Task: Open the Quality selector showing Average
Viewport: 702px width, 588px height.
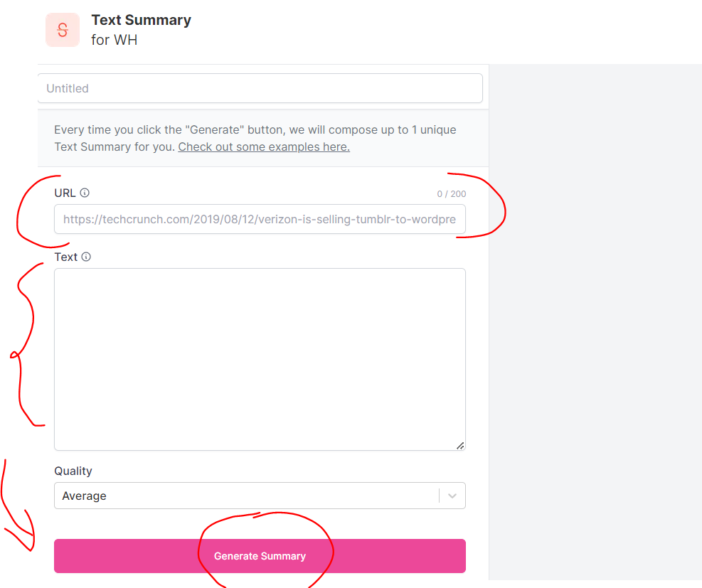Action: (242, 496)
